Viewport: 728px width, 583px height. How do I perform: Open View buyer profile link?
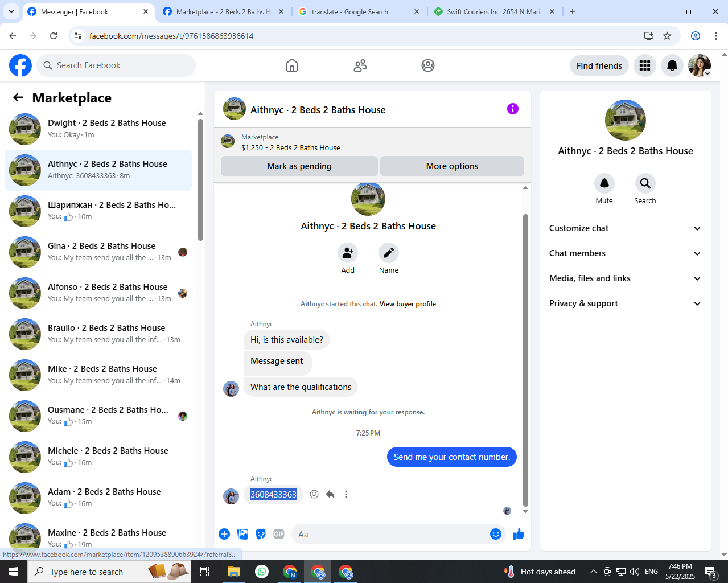[408, 304]
